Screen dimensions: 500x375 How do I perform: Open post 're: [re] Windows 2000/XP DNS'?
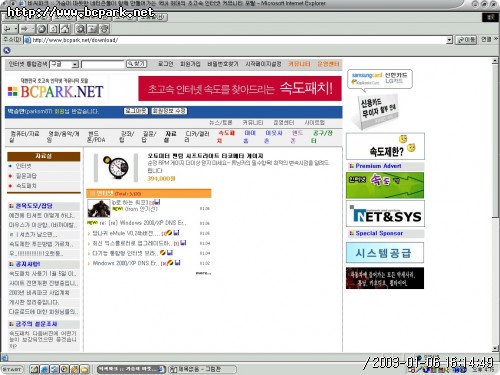(142, 223)
